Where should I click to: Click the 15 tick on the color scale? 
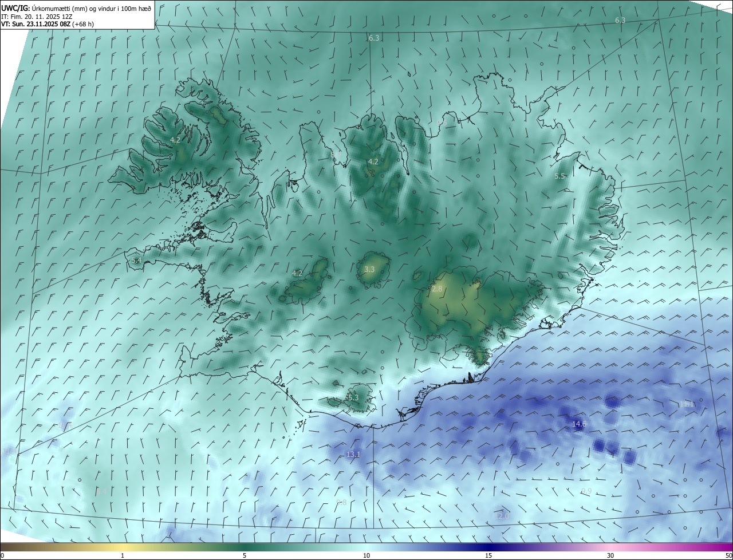pos(488,556)
